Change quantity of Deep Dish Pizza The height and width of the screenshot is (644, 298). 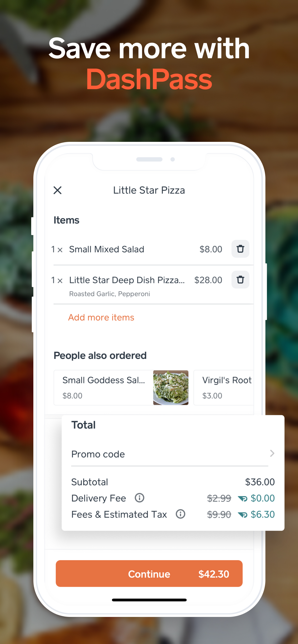point(57,280)
